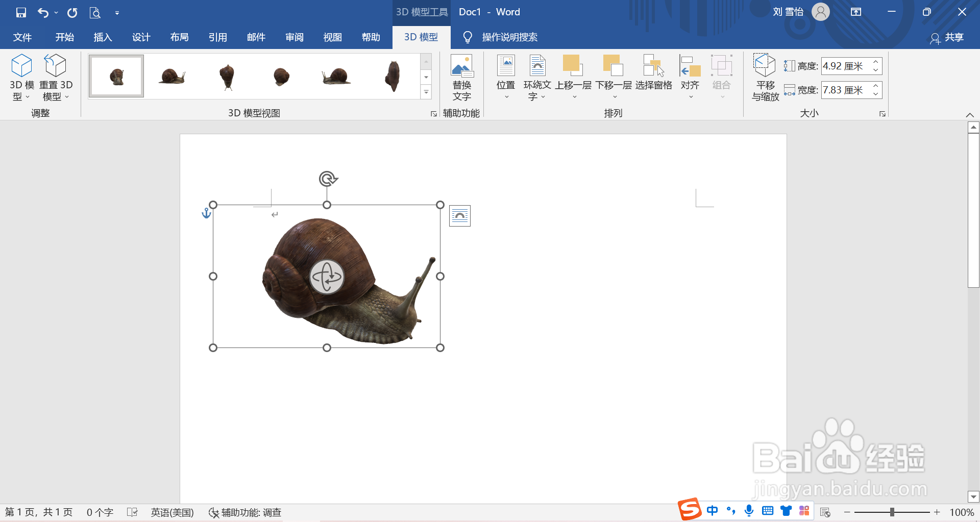This screenshot has height=522, width=980.
Task: Switch to the 审阅 (Review) tab
Action: click(294, 37)
